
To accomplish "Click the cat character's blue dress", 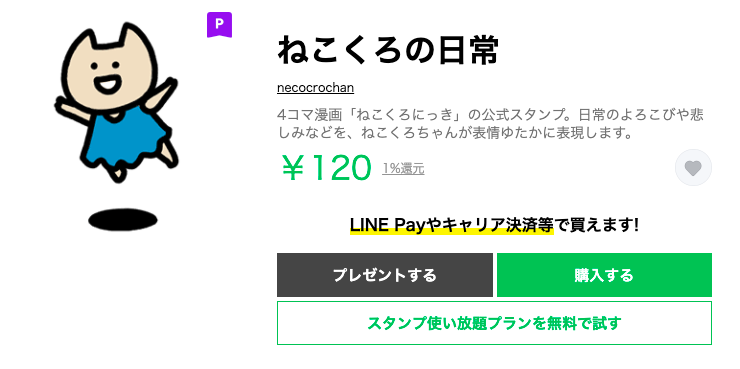I will pos(124,138).
